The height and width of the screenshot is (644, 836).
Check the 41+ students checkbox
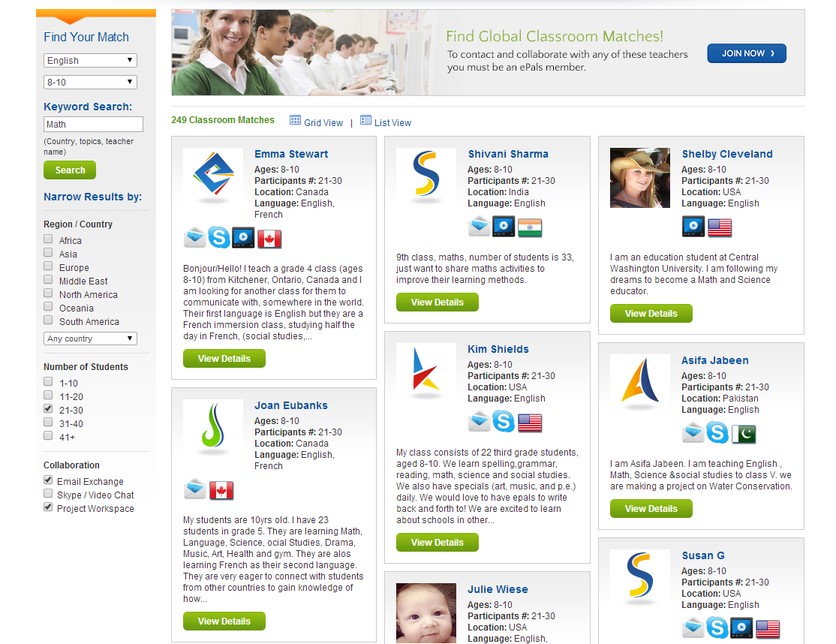(x=48, y=435)
